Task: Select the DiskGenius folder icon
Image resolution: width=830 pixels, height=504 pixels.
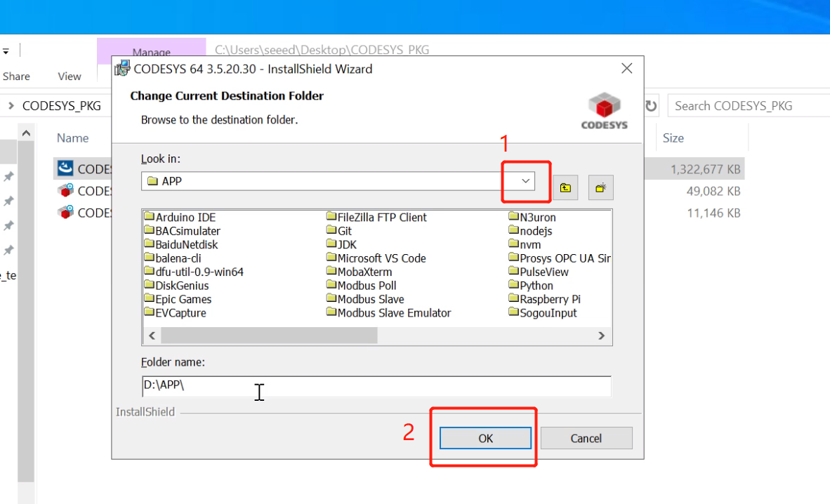Action: pos(150,286)
